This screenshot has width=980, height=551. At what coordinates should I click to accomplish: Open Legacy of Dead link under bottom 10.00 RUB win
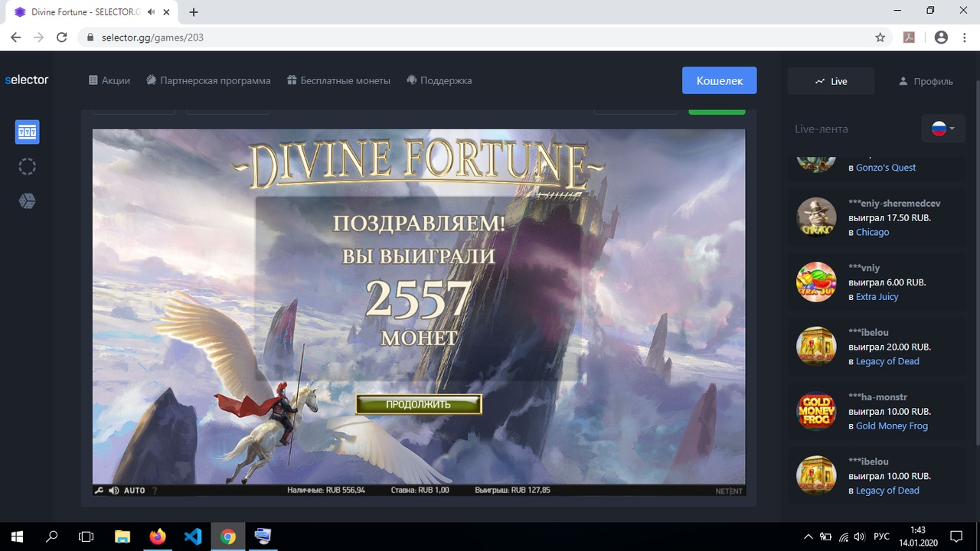(x=887, y=491)
